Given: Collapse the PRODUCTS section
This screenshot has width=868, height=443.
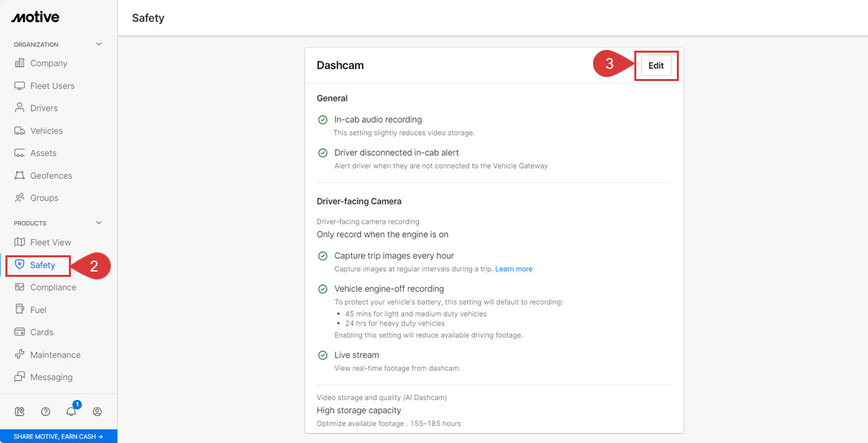Looking at the screenshot, I should [99, 222].
